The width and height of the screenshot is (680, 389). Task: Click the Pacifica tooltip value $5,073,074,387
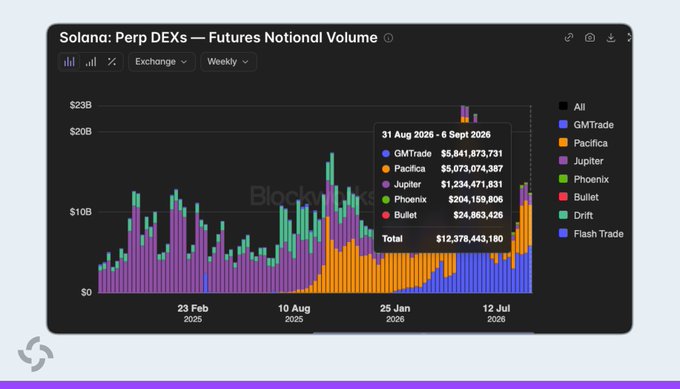click(472, 169)
